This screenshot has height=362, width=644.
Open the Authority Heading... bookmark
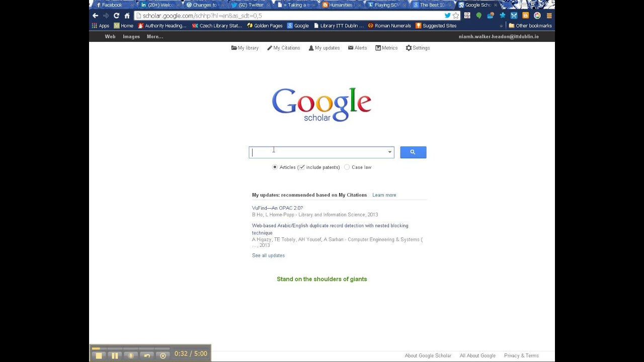pyautogui.click(x=162, y=26)
